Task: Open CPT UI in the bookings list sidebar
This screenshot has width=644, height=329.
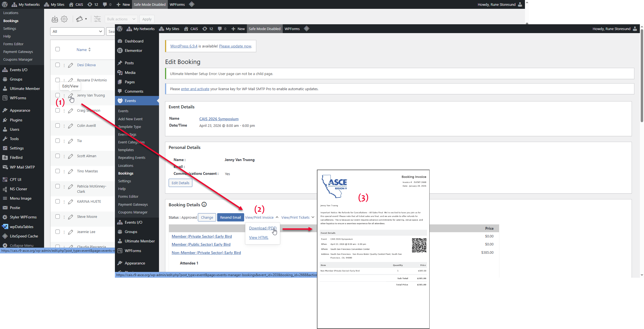Action: pos(15,180)
